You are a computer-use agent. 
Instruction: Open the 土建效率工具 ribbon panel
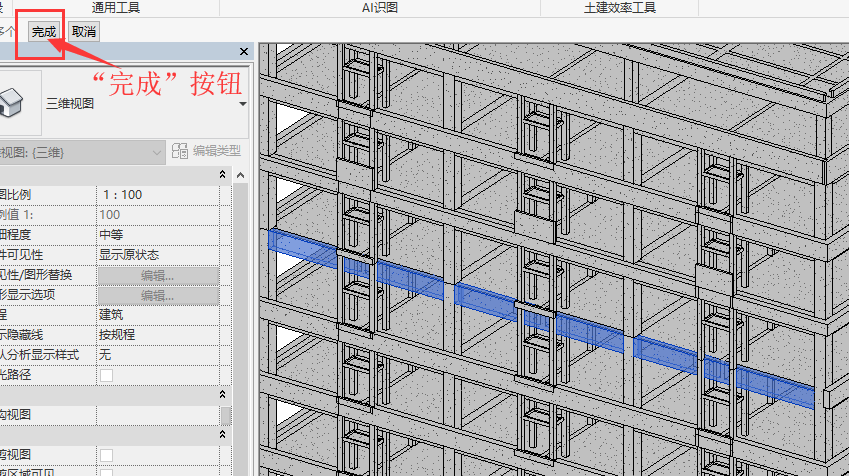click(620, 8)
